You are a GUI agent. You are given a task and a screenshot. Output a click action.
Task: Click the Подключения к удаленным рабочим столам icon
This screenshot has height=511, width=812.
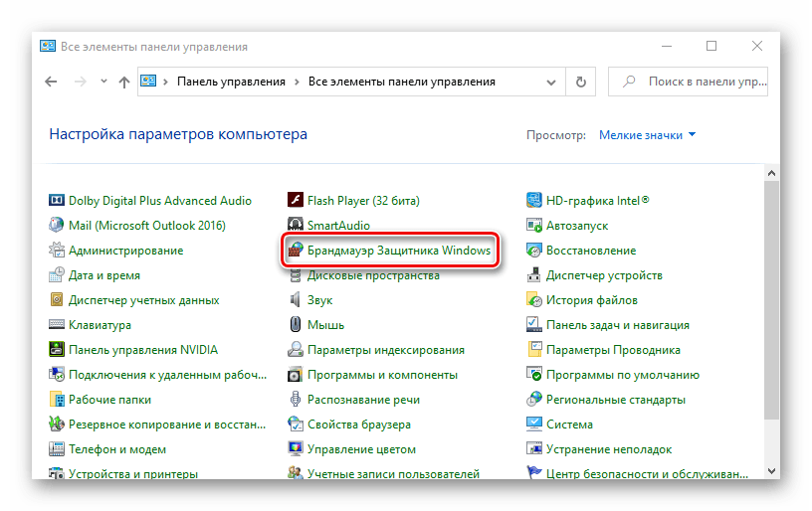[56, 374]
